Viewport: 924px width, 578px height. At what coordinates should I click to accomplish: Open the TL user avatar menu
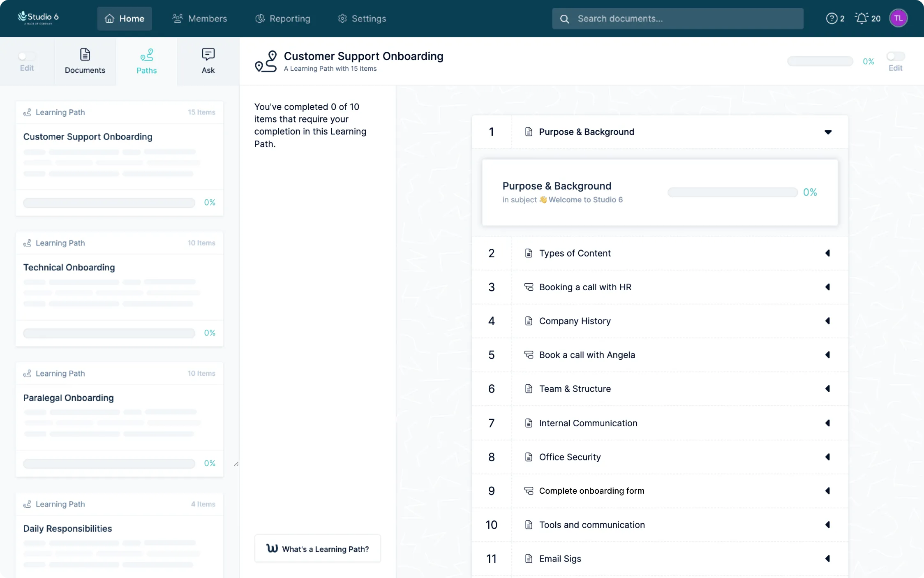(x=898, y=18)
